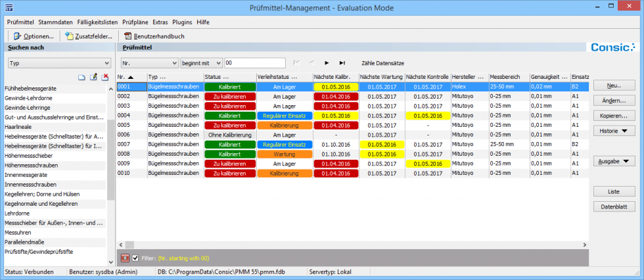Open the Fälligkeitslisten menu
Screen dimensions: 644x280
pos(97,22)
